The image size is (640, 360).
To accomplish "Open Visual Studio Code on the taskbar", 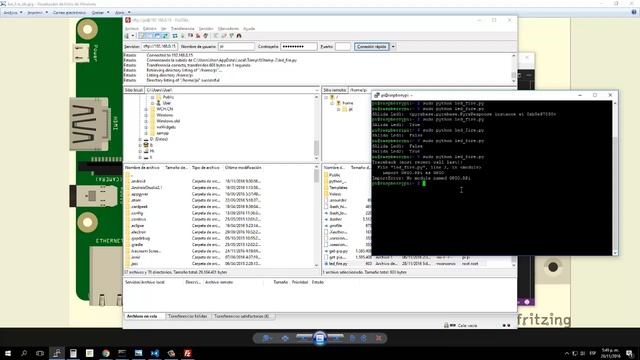I will pos(155,353).
